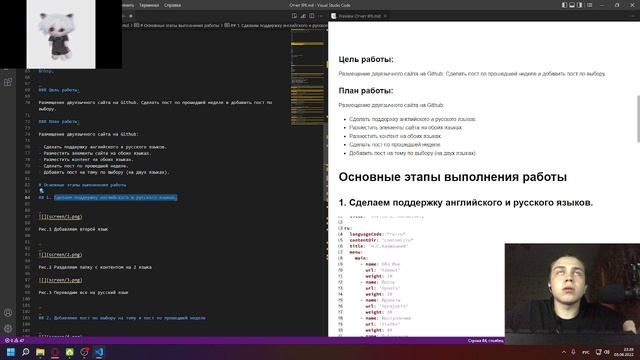Click the unsaved dot on editor tab
The width and height of the screenshot is (640, 360).
(x=131, y=16)
